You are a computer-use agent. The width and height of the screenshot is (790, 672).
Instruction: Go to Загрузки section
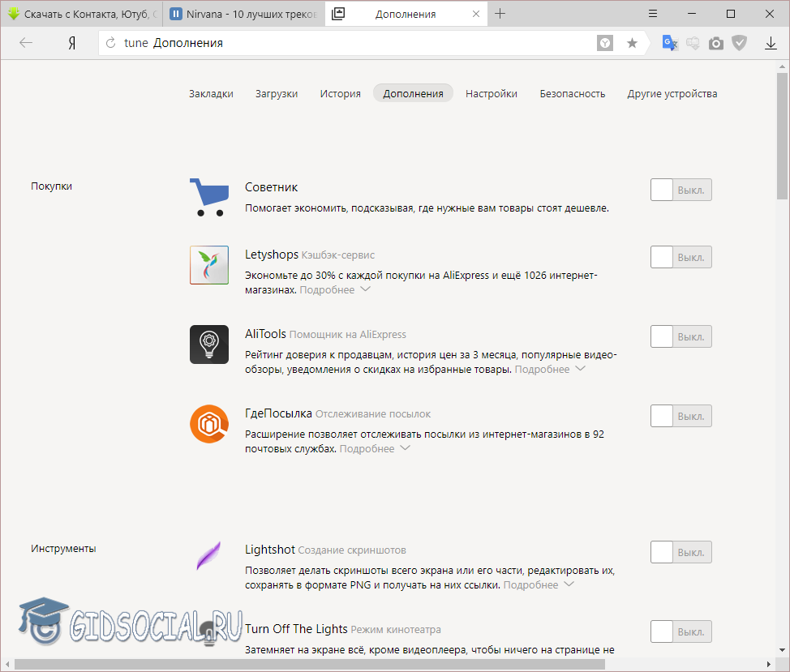point(277,94)
